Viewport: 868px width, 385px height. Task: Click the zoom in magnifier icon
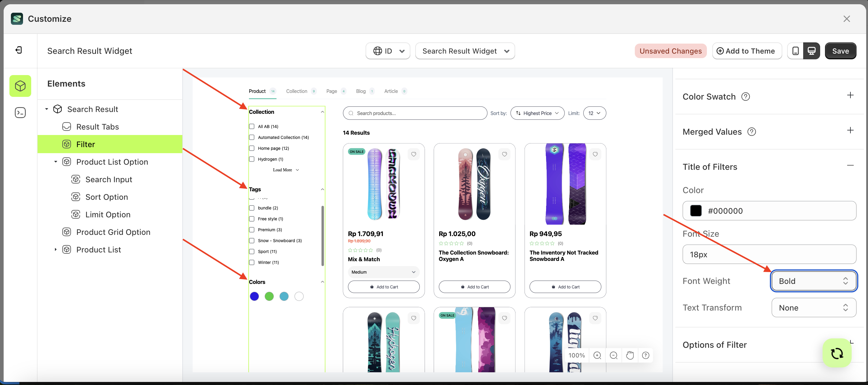tap(598, 355)
